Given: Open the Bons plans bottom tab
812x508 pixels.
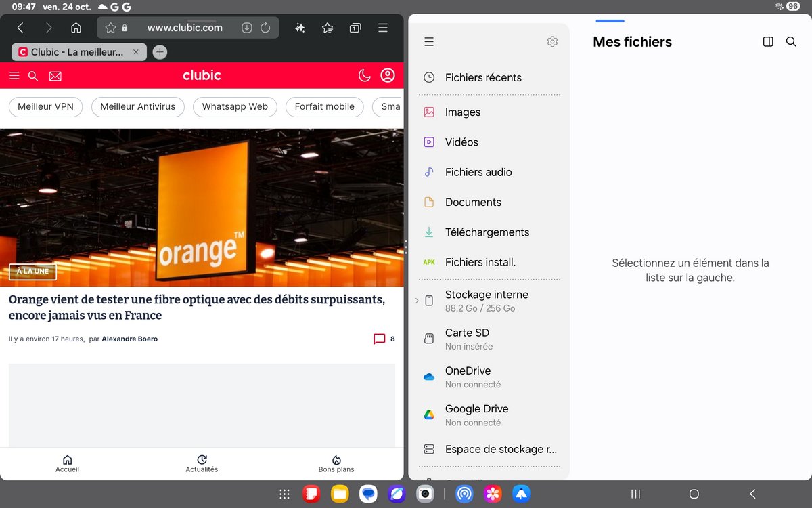Looking at the screenshot, I should pyautogui.click(x=336, y=463).
